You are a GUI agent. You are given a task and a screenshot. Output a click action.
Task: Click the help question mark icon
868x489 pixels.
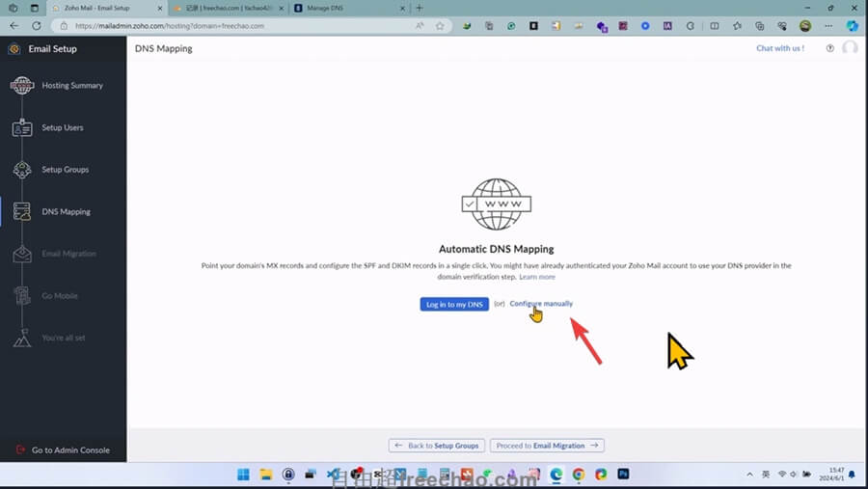click(829, 48)
